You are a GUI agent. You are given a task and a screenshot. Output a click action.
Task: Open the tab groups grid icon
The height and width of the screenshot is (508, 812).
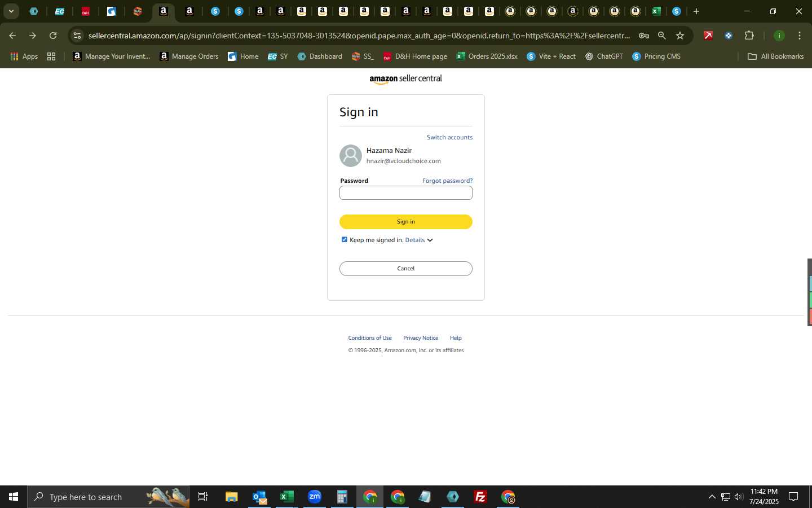51,56
